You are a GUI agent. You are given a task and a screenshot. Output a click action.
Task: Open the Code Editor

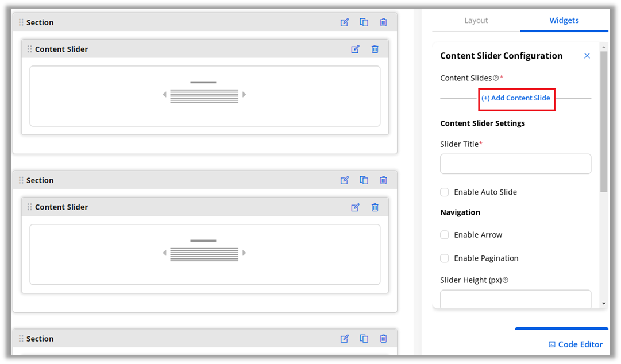pyautogui.click(x=576, y=344)
